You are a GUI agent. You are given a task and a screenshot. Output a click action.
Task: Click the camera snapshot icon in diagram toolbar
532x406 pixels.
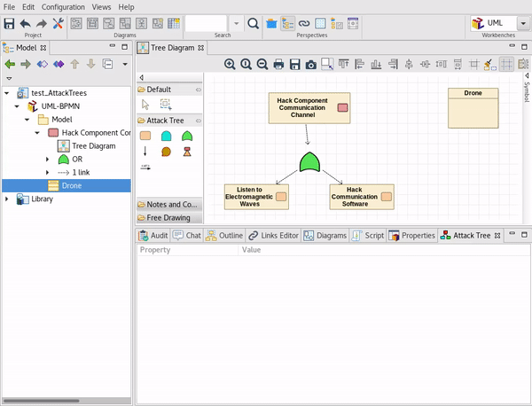click(310, 64)
